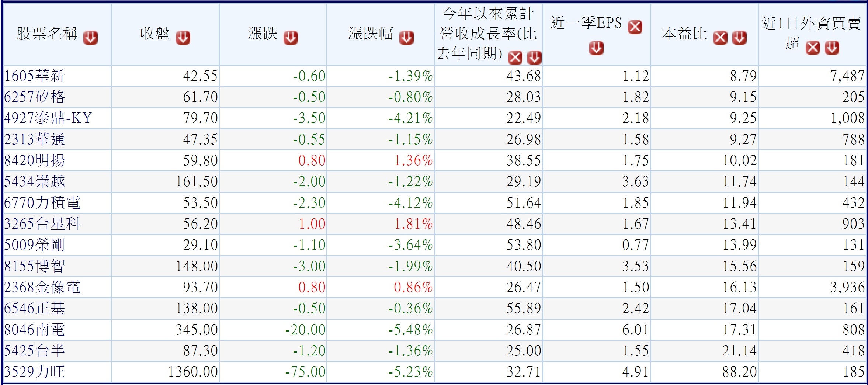Click the 漲跌 column sort arrow
Image resolution: width=868 pixels, height=385 pixels.
click(x=291, y=38)
